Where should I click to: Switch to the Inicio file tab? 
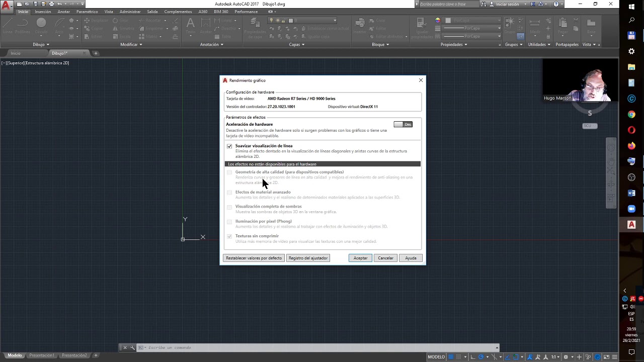pos(16,53)
